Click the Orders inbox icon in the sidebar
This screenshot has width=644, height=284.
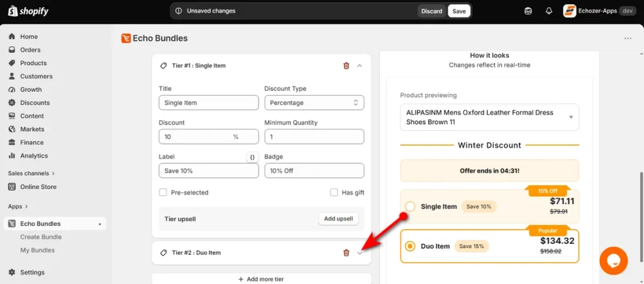tap(12, 50)
